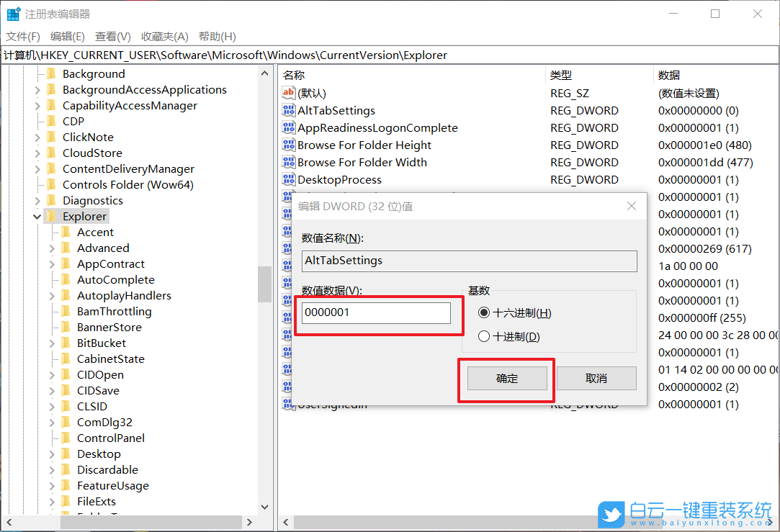Select the (默认) REG_SZ value icon
The image size is (780, 532).
(x=287, y=93)
